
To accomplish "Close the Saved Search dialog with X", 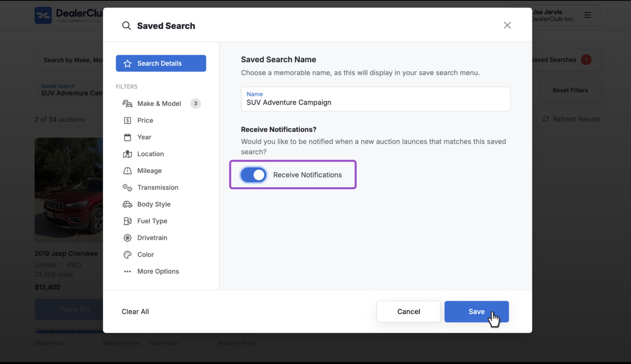I will [507, 25].
